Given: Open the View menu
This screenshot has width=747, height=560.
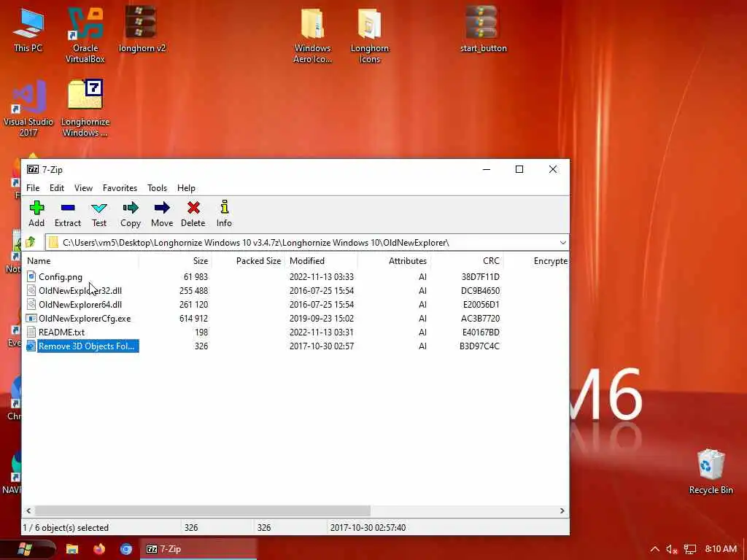Looking at the screenshot, I should coord(83,188).
